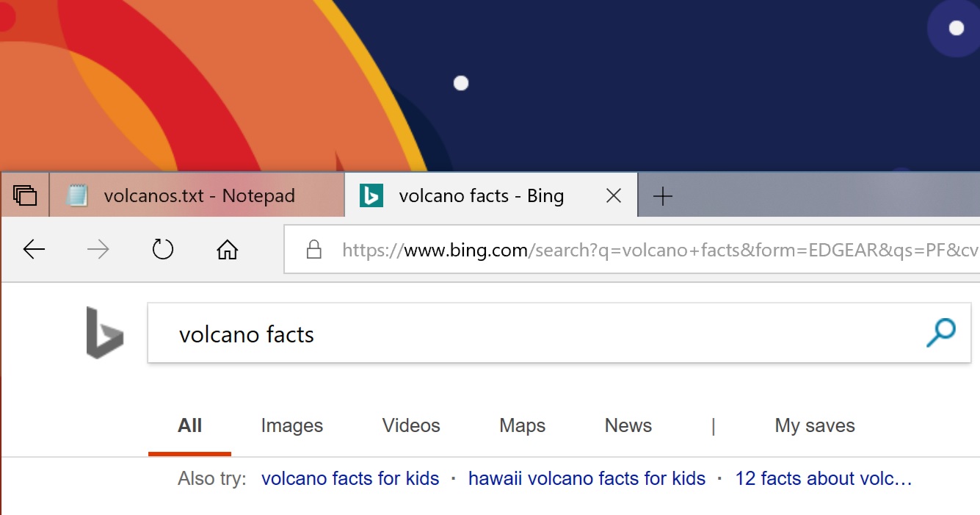Click the Bing logo beside the search box

pos(104,333)
